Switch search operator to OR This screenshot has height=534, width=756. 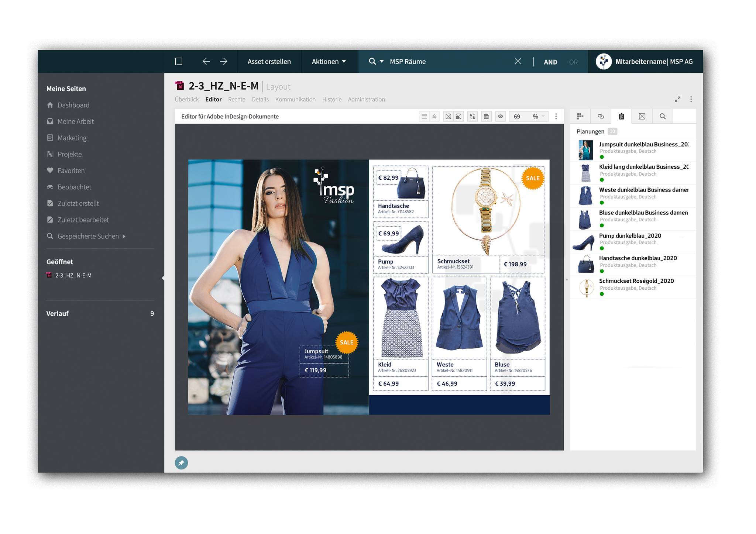[x=573, y=62]
